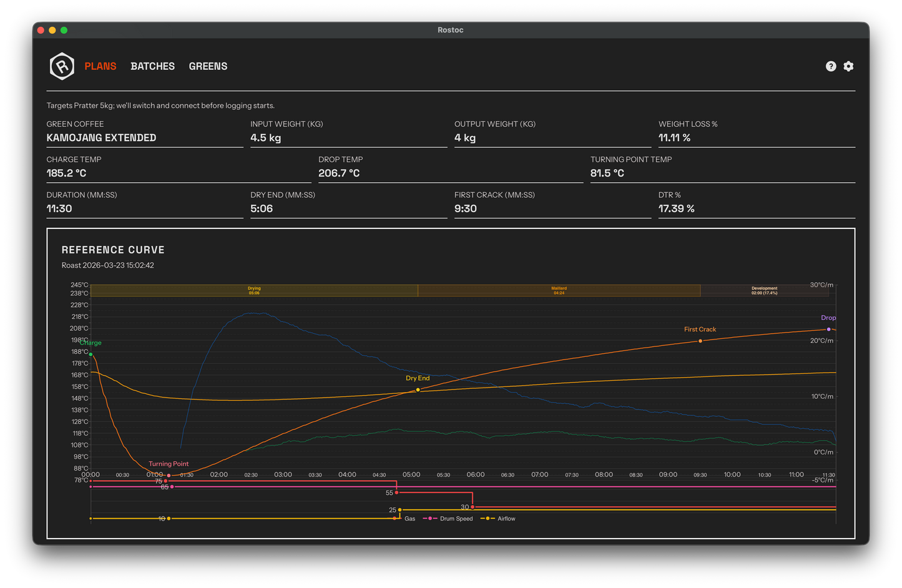This screenshot has width=902, height=588.
Task: Click the Charge marker on the curve
Action: 91,355
